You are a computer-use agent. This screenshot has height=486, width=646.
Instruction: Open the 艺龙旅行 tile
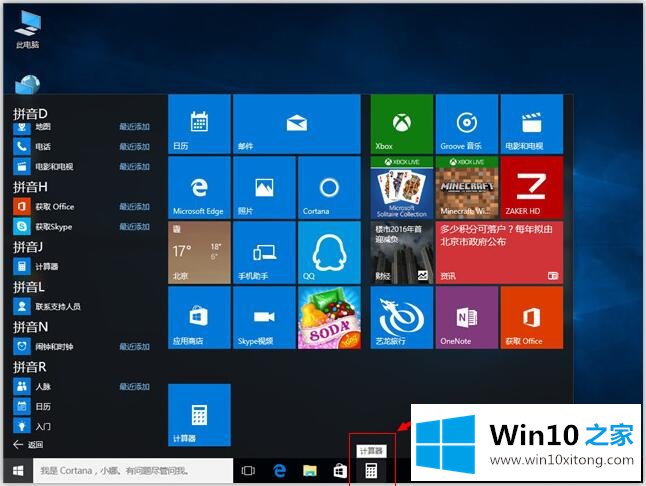pyautogui.click(x=402, y=318)
